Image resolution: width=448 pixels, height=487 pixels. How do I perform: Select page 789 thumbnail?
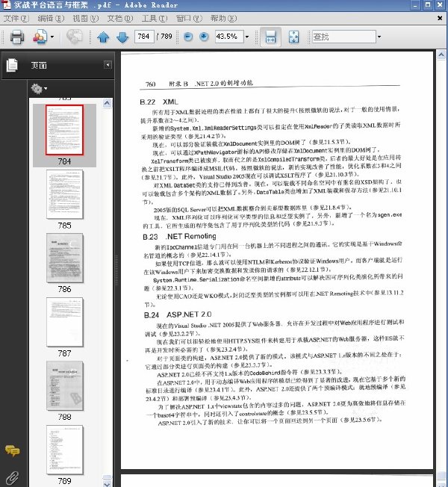click(x=64, y=450)
